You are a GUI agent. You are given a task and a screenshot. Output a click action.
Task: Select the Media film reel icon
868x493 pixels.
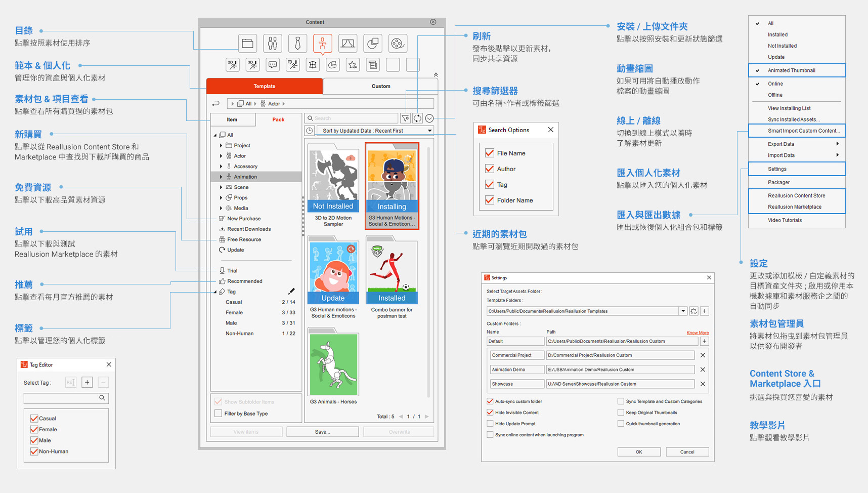coord(398,44)
